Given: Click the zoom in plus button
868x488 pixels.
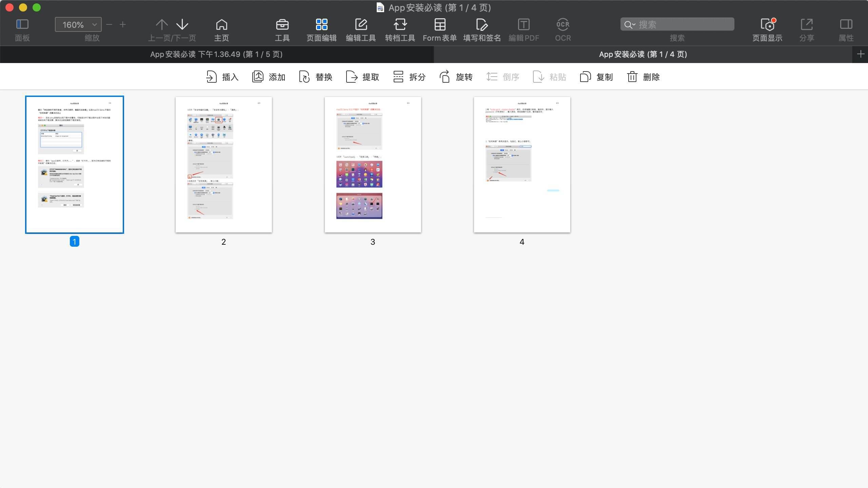Looking at the screenshot, I should (123, 24).
